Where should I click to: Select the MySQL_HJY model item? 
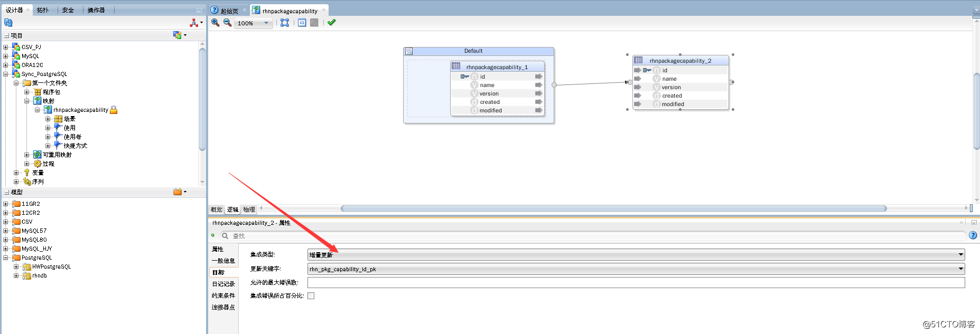(x=36, y=249)
